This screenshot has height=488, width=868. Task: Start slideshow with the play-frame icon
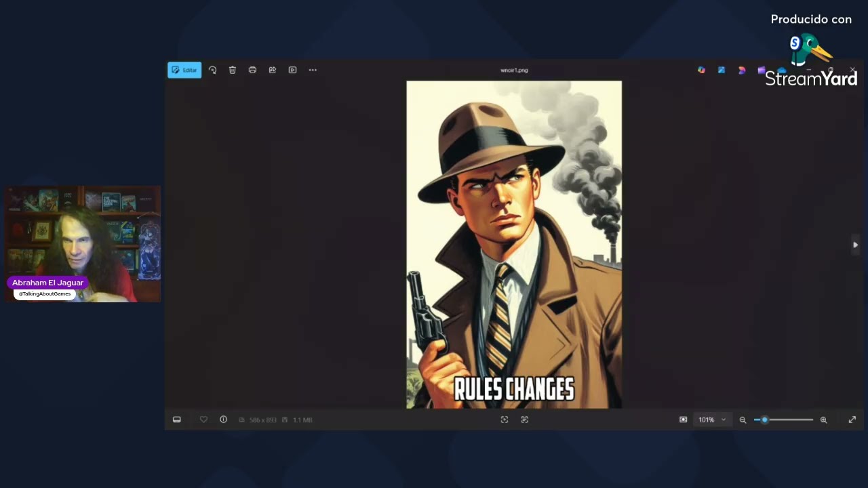[x=292, y=70]
